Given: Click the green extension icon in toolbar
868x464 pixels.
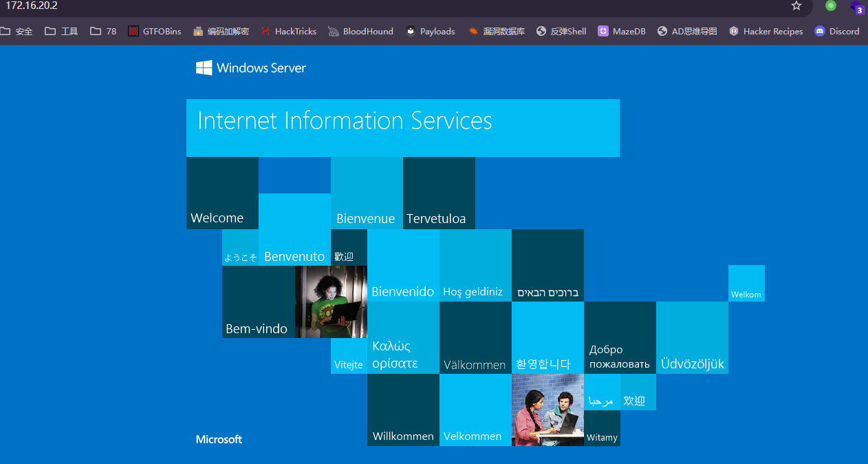Looking at the screenshot, I should (831, 6).
